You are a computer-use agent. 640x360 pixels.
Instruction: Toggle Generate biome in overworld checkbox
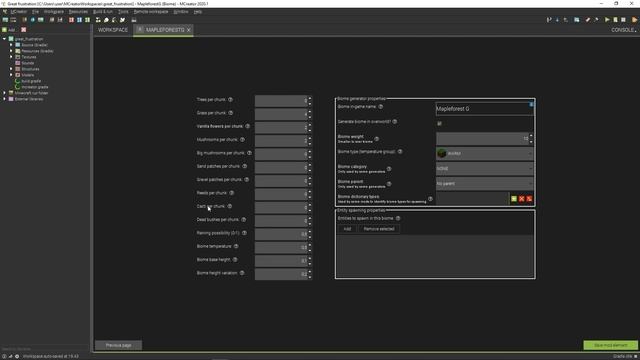click(439, 123)
